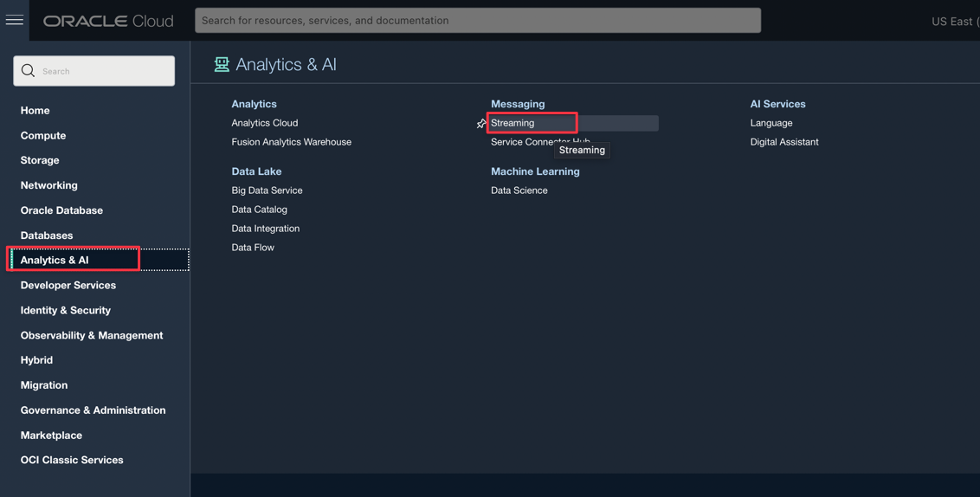Screen dimensions: 980x497
Task: Click the Data Lake category heading
Action: click(256, 171)
